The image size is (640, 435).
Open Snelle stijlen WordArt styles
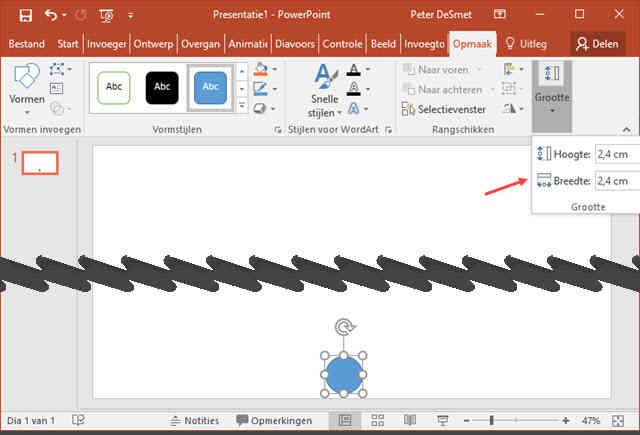coord(325,91)
